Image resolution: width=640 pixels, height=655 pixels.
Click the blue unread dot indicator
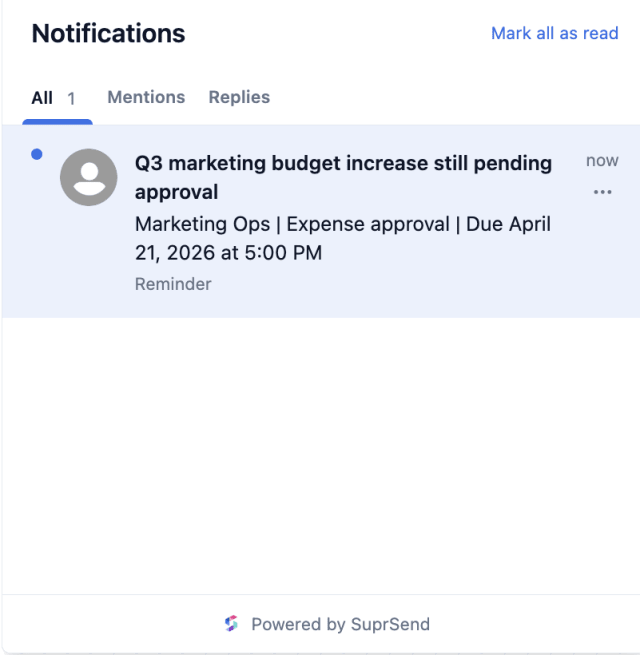click(x=37, y=154)
